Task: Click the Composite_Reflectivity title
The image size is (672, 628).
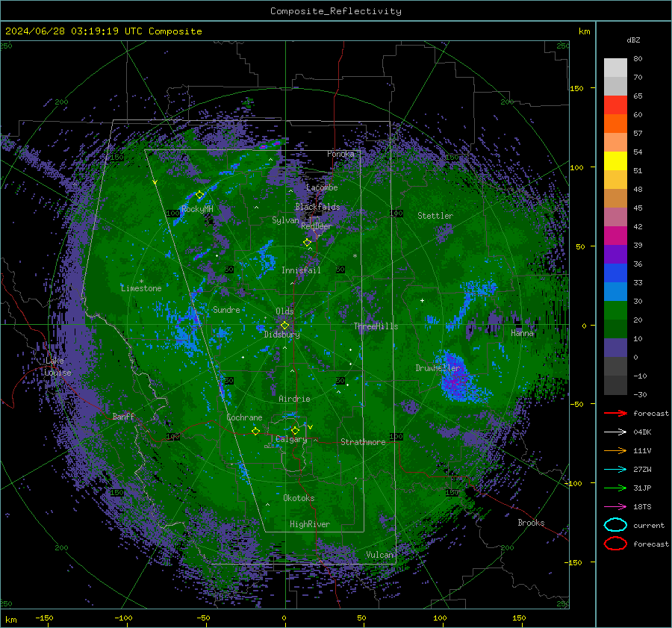Action: tap(336, 11)
